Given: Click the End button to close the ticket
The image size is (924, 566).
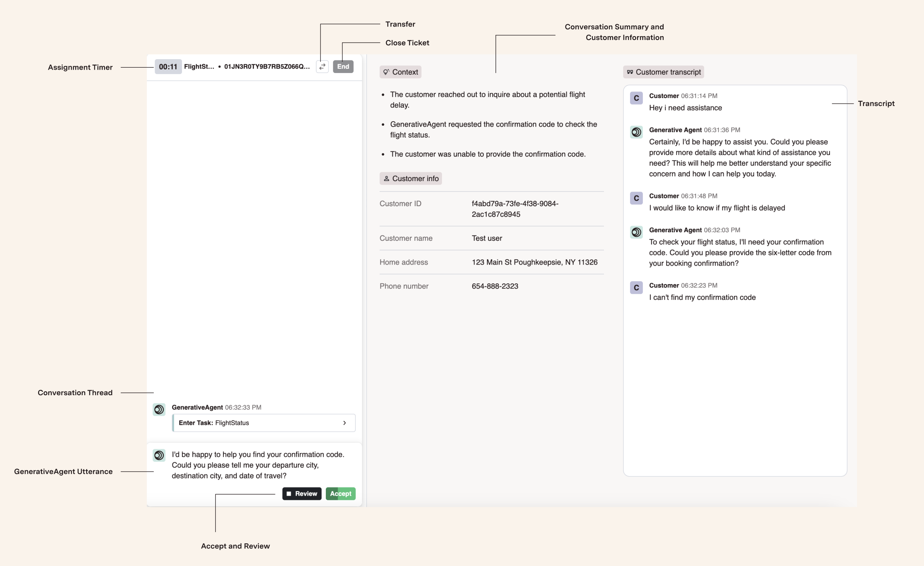Looking at the screenshot, I should click(343, 67).
